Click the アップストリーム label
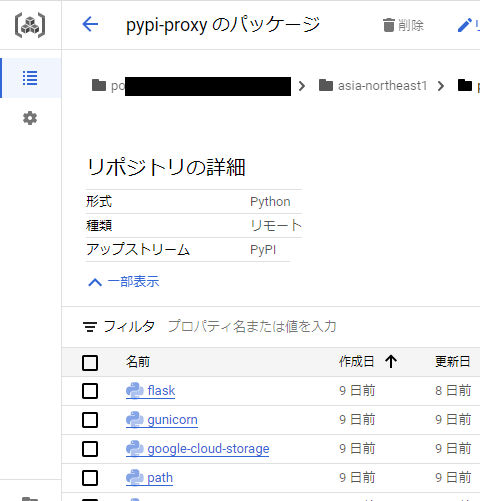 coord(138,250)
